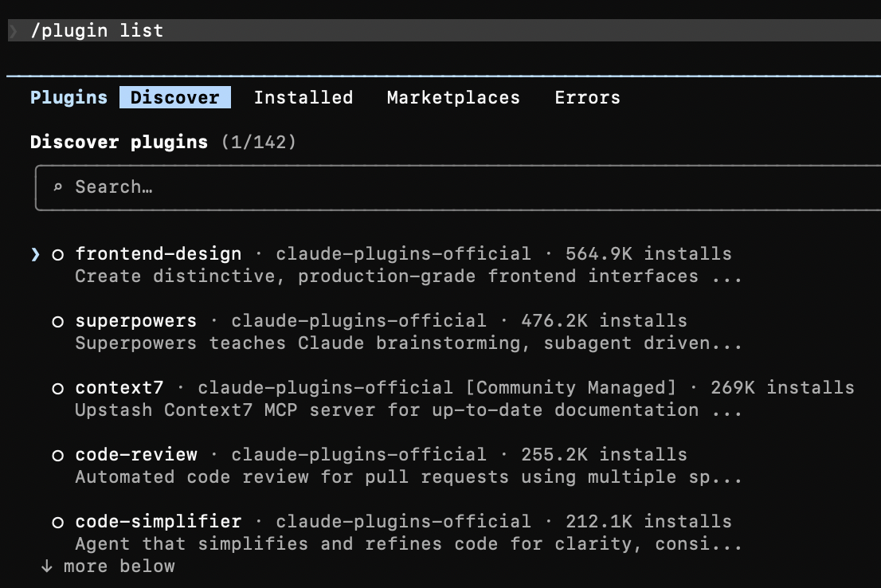Screen dimensions: 881x588
Task: Toggle the code-review plugin circle
Action: tap(57, 455)
